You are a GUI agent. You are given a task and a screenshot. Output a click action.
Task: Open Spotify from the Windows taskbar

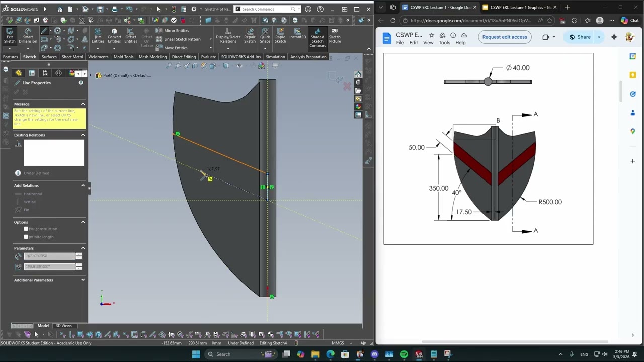click(404, 354)
